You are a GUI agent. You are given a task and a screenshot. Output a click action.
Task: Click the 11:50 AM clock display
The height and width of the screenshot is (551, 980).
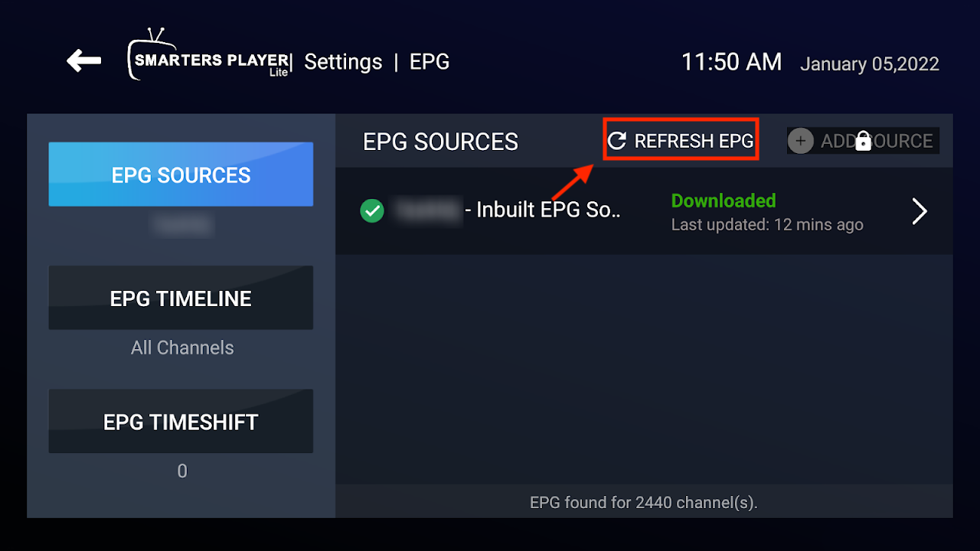[731, 62]
